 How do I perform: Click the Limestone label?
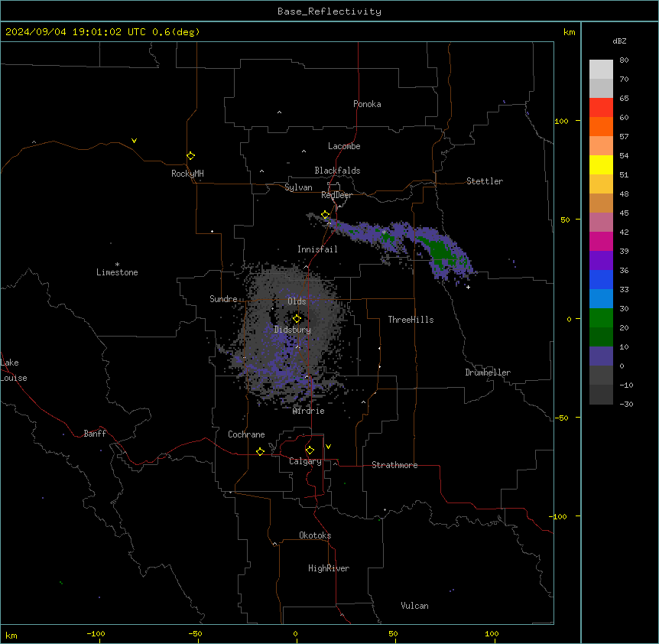click(117, 272)
